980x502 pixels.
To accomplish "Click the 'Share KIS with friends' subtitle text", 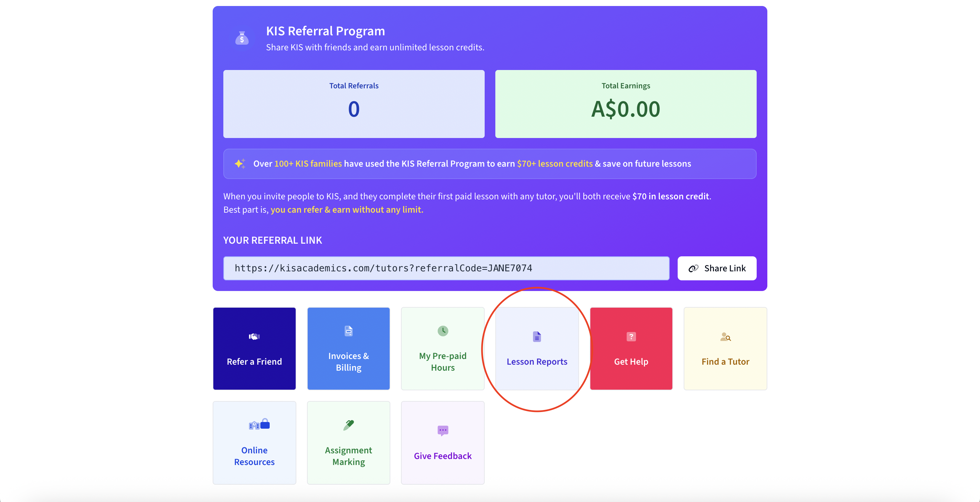I will click(x=375, y=47).
